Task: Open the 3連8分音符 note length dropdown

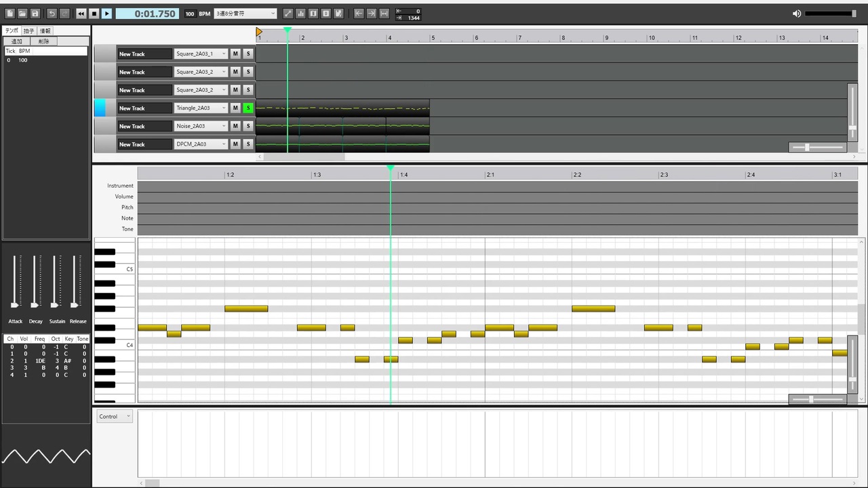Action: click(x=245, y=14)
